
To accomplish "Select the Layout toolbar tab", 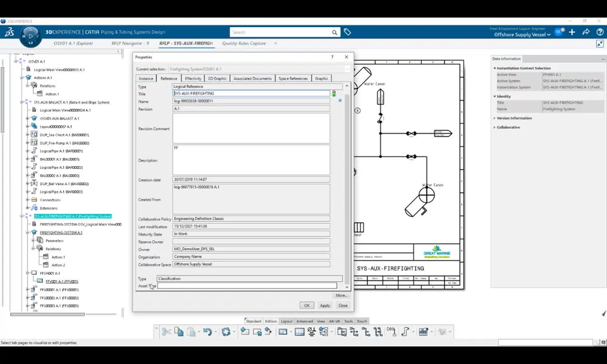I will (x=286, y=321).
